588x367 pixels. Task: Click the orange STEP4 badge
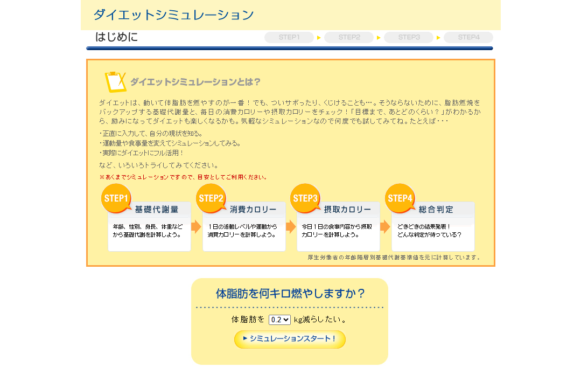click(x=400, y=198)
